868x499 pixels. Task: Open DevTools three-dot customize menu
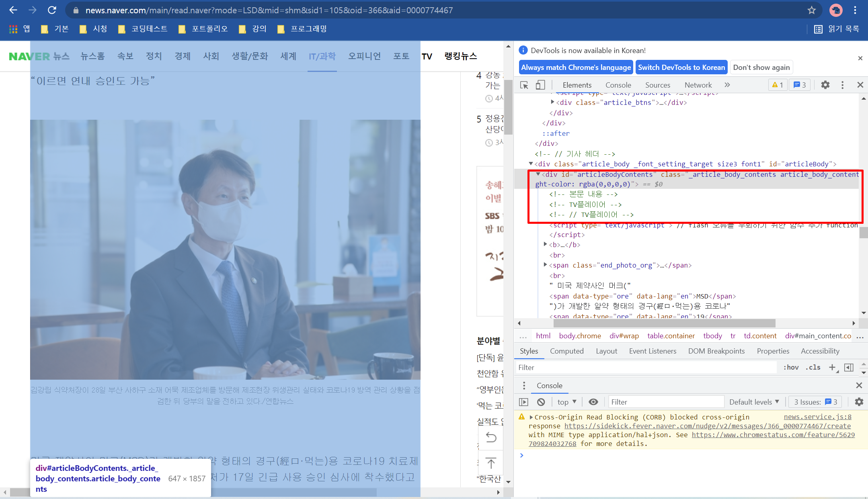tap(842, 85)
